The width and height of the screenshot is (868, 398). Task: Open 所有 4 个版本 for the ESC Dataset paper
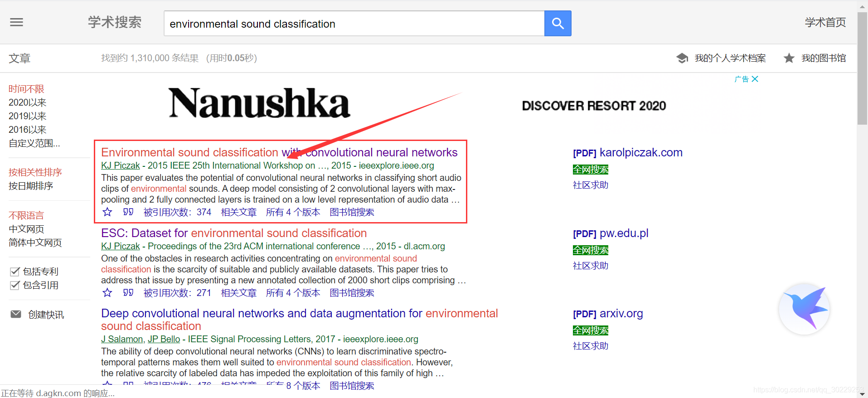click(x=293, y=293)
